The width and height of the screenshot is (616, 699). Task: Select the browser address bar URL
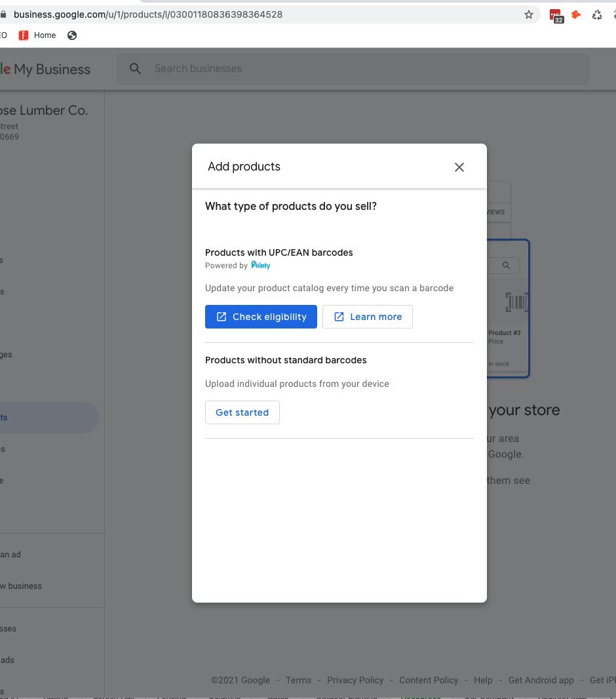(x=148, y=14)
